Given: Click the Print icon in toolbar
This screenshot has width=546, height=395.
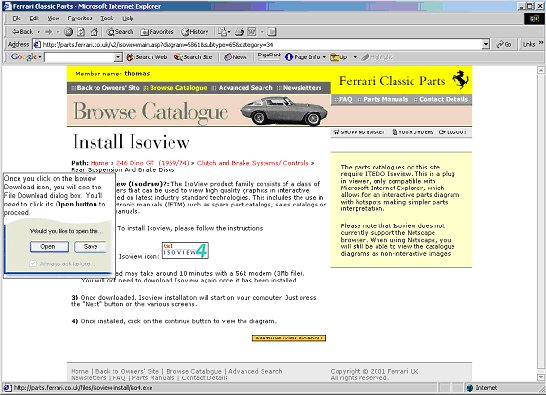Looking at the screenshot, I should (x=240, y=32).
